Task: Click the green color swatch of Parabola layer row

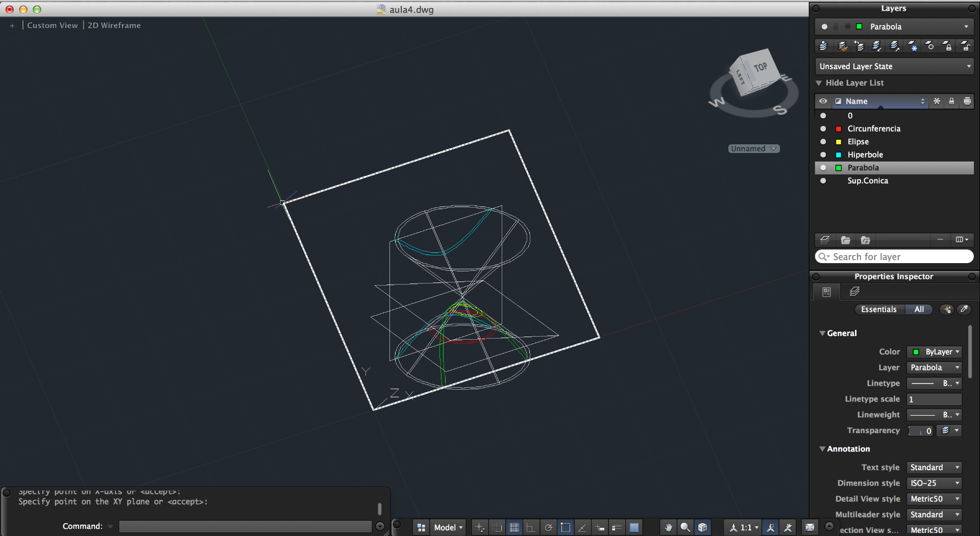Action: (x=839, y=168)
